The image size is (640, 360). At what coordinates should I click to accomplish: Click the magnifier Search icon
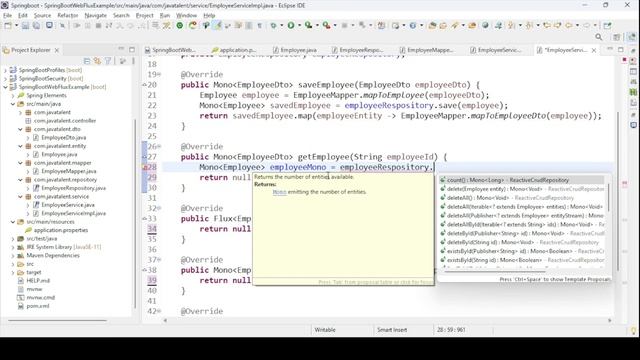599,37
